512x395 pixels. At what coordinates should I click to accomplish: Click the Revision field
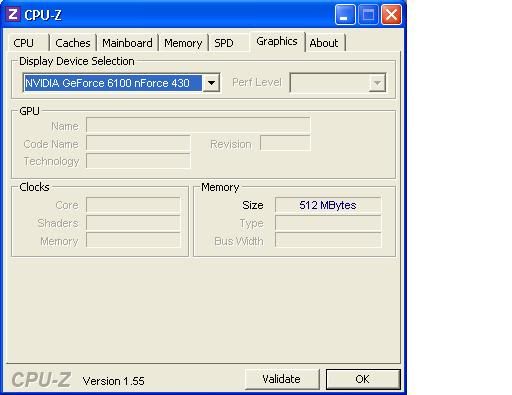[285, 144]
